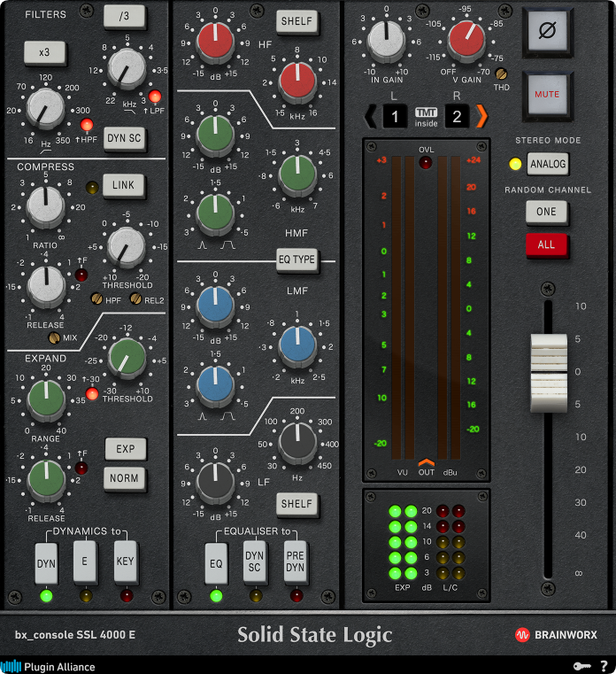Toggle the /3 filter divider button

click(x=124, y=16)
